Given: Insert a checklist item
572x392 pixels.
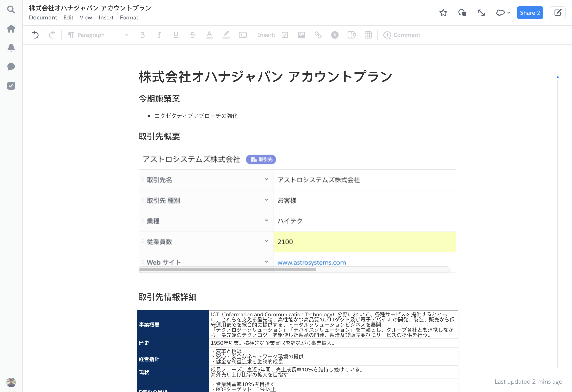Looking at the screenshot, I should [x=285, y=35].
